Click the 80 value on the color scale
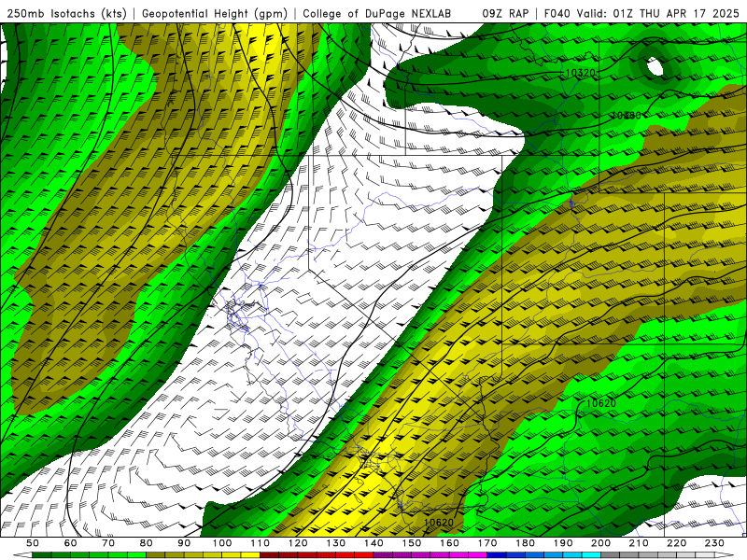747x560 pixels. coord(147,543)
